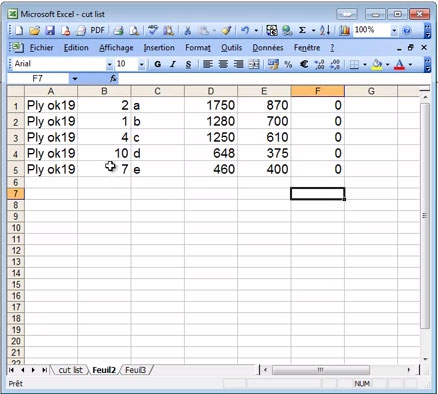Switch to the Feuil3 sheet tab

click(136, 370)
